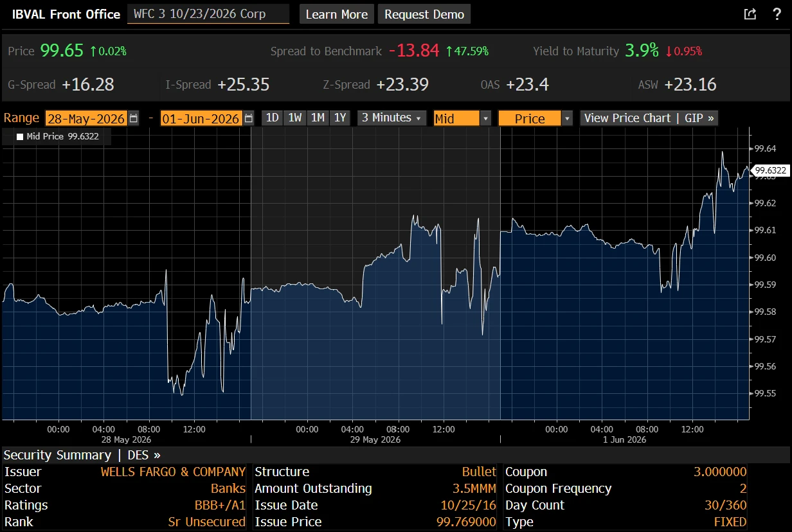Click the 99.6322 last price axis marker
Viewport: 792px width, 532px height.
[770, 170]
